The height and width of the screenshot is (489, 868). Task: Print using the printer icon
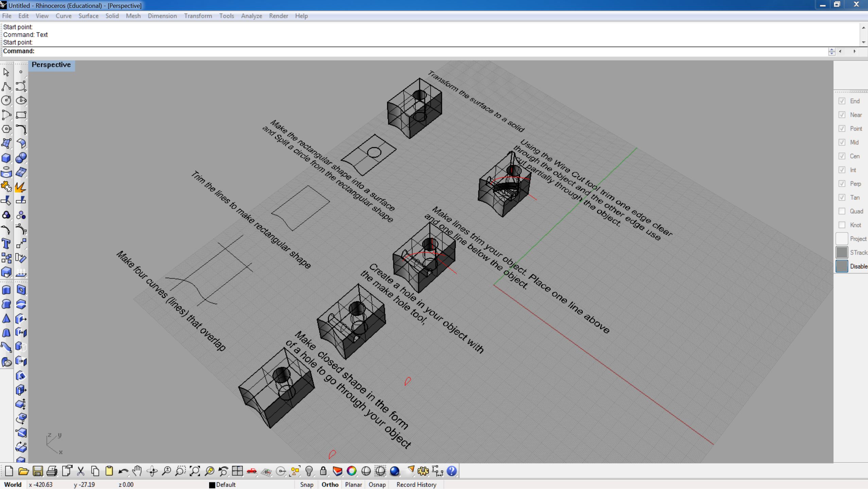(x=52, y=471)
